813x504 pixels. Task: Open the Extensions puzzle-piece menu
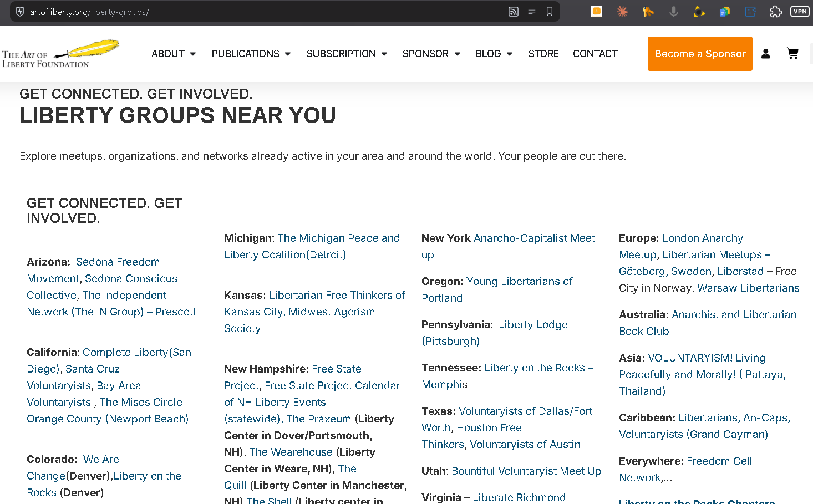[x=776, y=11]
